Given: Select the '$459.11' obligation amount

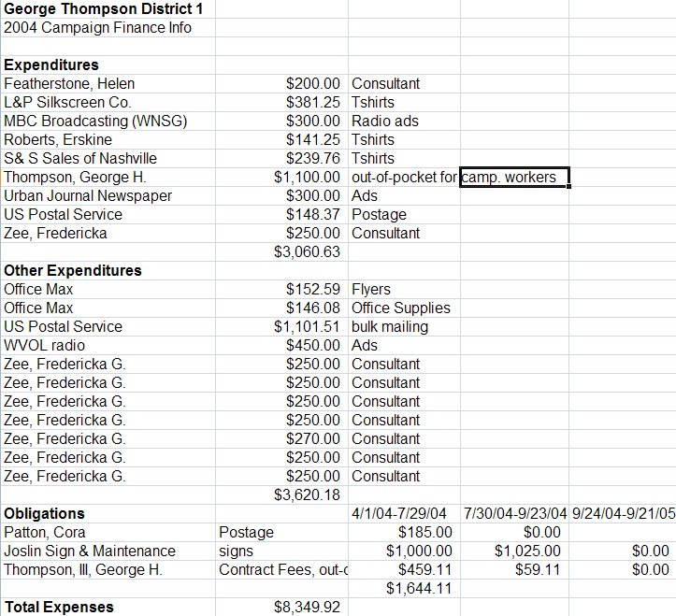Looking at the screenshot, I should tap(405, 569).
